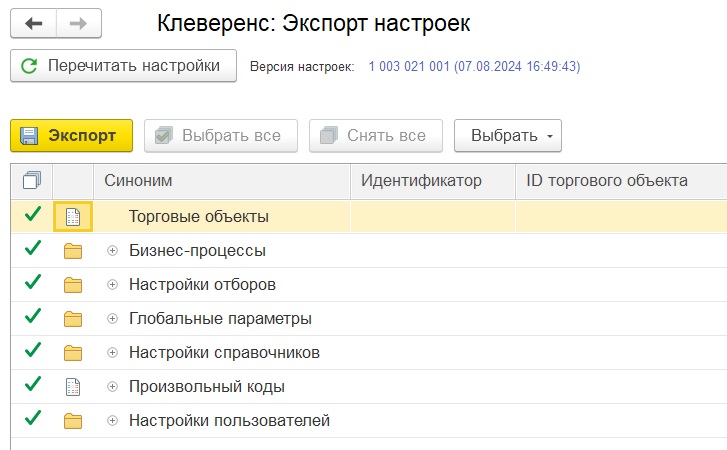
Task: Toggle the checkmark for Настройки справочников
Action: (x=32, y=350)
